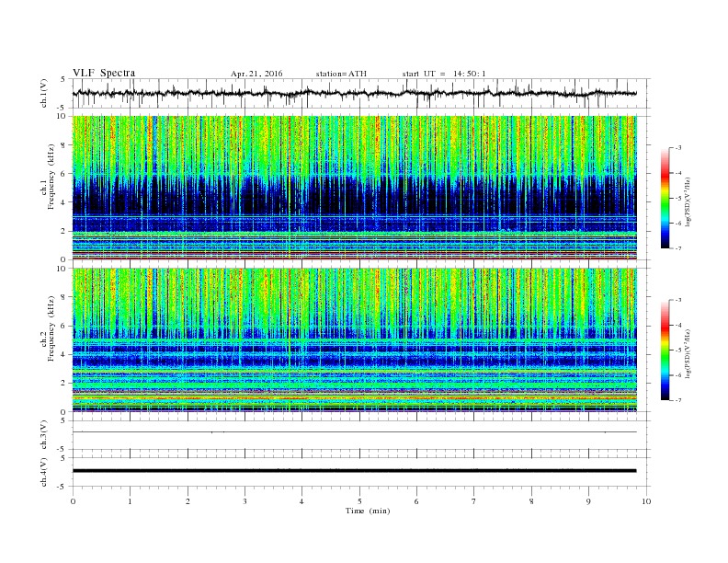Click the ch.1 spectrogram color bar
728x563 pixels.
(665, 198)
